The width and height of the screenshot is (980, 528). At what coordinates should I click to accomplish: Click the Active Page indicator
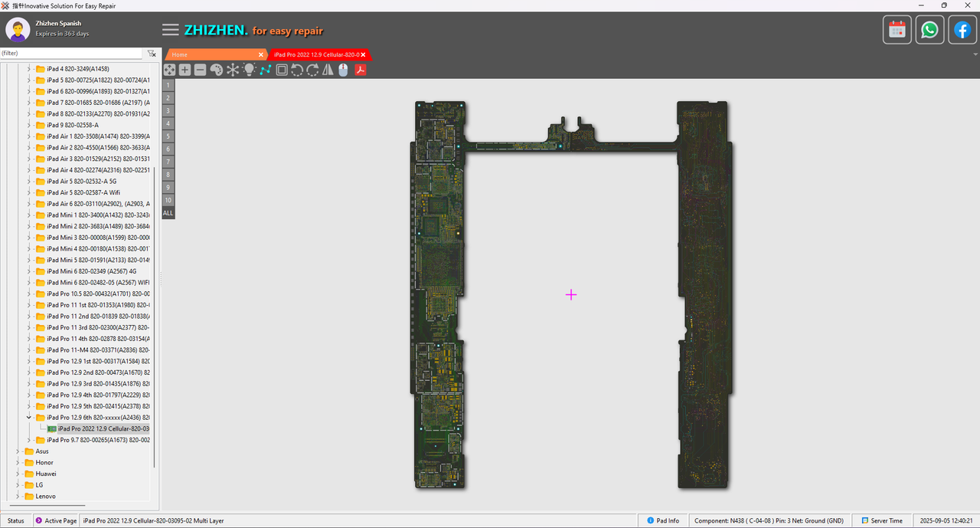pyautogui.click(x=56, y=521)
